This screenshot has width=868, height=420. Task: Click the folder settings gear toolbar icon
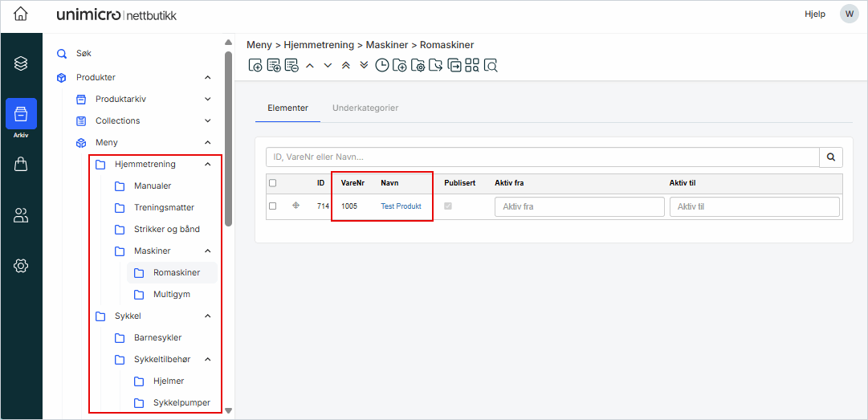coord(418,66)
